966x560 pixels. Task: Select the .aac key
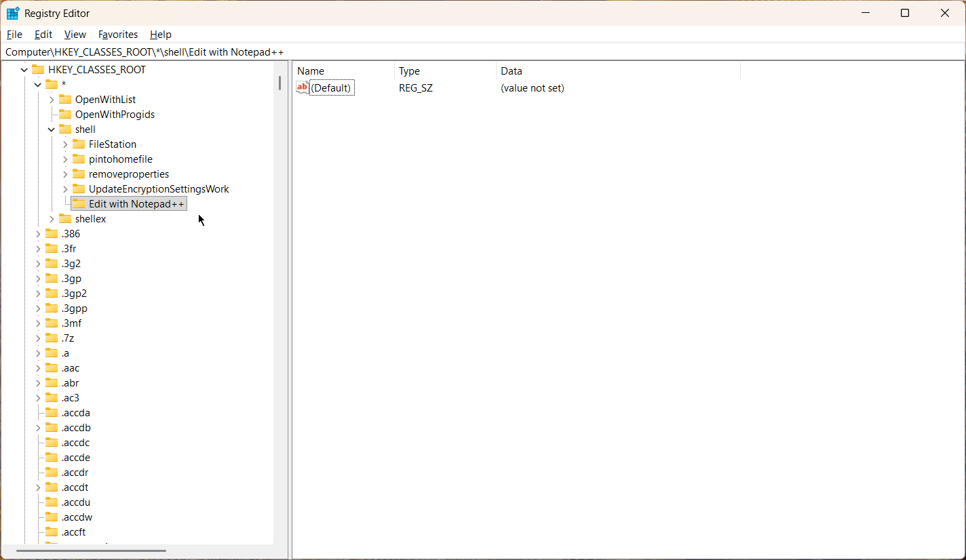(71, 368)
